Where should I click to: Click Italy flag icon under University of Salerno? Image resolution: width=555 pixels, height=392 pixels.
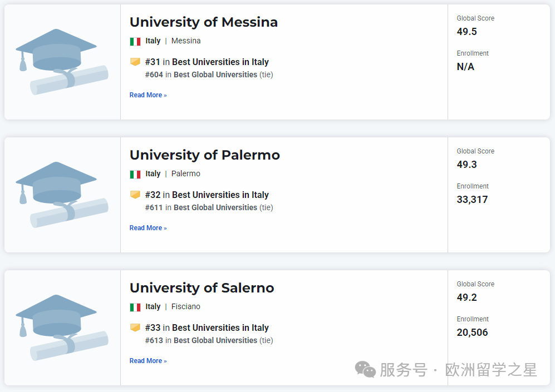tap(135, 307)
